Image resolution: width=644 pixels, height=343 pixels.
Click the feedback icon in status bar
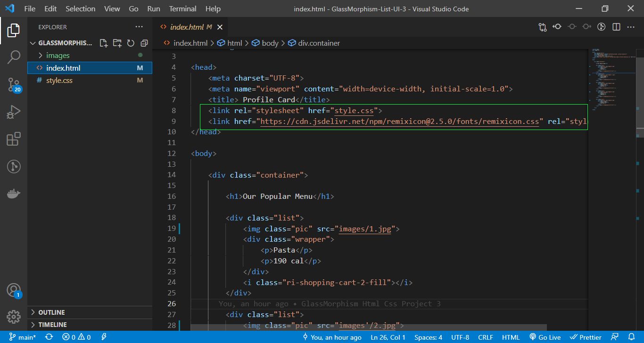coord(614,337)
